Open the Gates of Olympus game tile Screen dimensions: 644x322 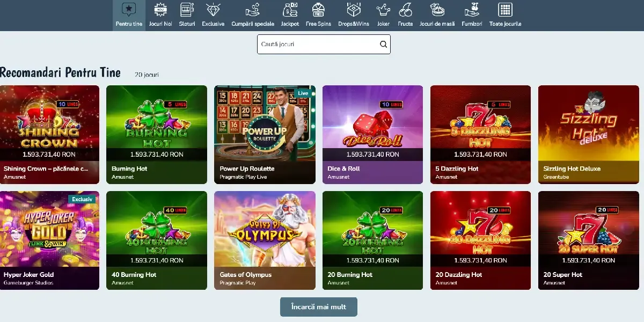point(265,240)
